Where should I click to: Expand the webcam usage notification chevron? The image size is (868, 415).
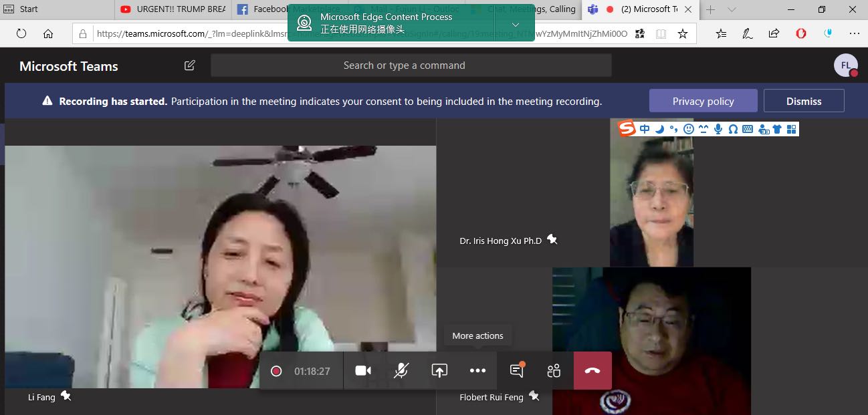515,25
